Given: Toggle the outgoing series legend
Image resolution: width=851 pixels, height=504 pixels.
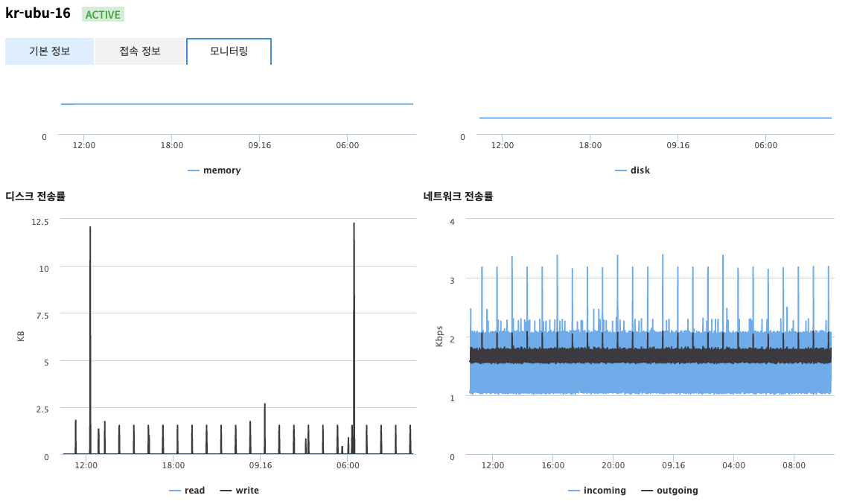Looking at the screenshot, I should tap(670, 491).
